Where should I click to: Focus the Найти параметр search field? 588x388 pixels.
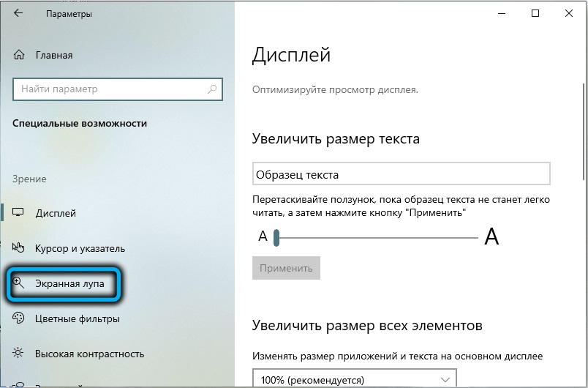[110, 89]
